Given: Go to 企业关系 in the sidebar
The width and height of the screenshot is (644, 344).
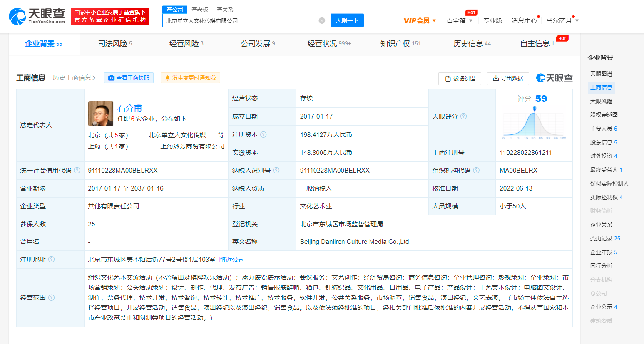Looking at the screenshot, I should (x=601, y=225).
